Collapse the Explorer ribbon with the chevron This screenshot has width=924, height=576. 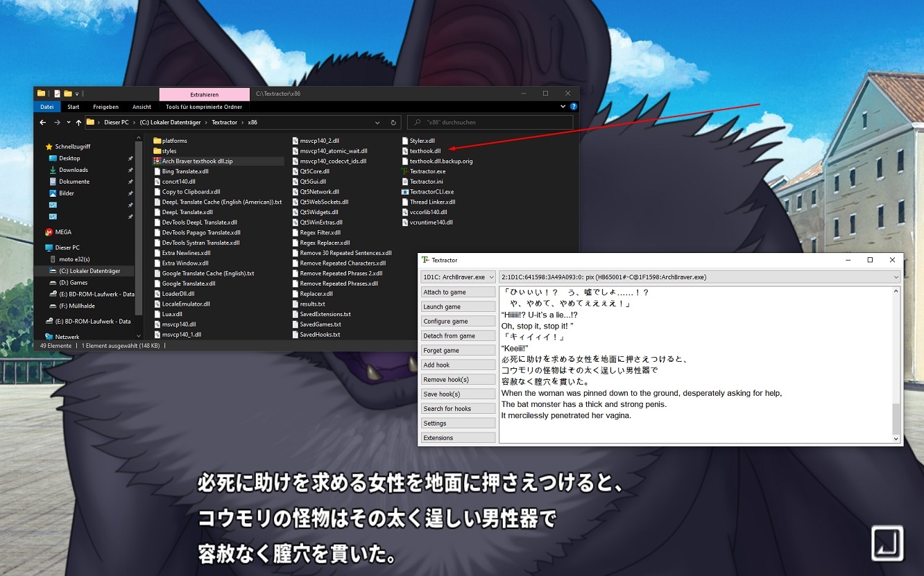[x=563, y=107]
